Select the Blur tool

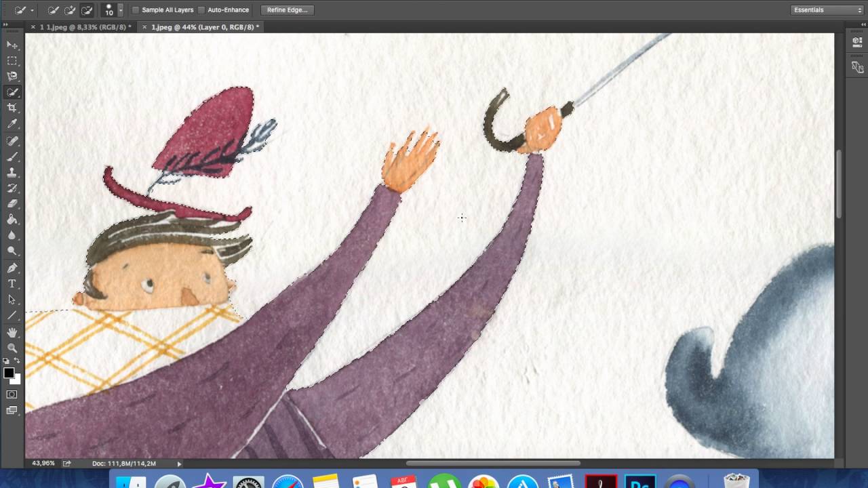click(12, 235)
